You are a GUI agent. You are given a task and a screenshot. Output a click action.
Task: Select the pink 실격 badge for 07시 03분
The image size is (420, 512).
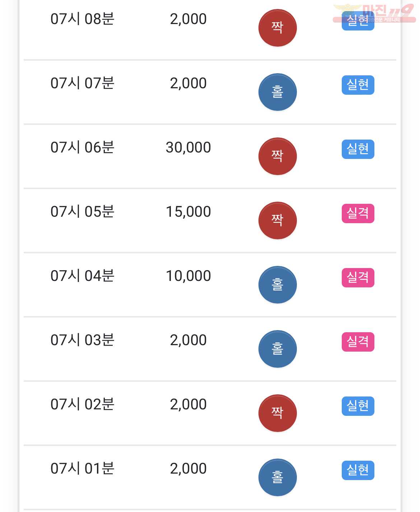[358, 342]
